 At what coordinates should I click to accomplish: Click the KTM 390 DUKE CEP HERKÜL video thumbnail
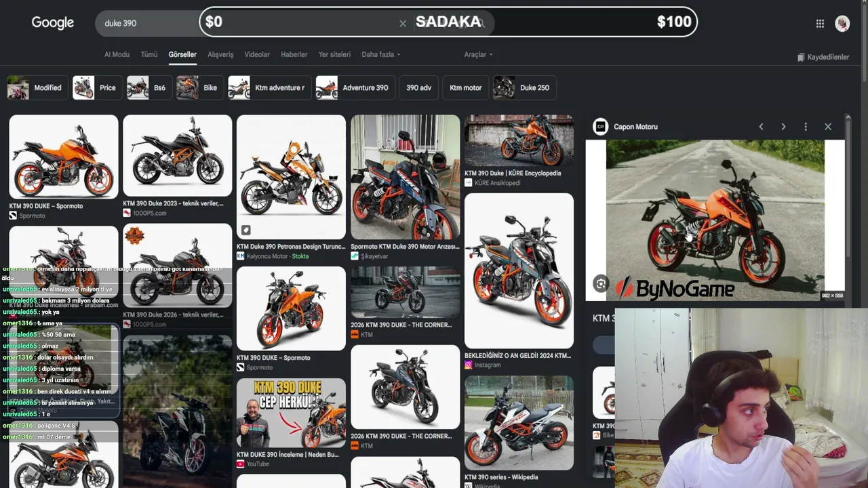(291, 413)
